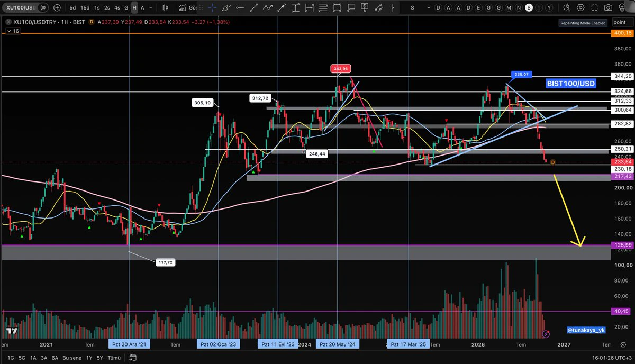Click the Pzt 20 May '24 date label
The image size is (635, 364).
(x=338, y=344)
